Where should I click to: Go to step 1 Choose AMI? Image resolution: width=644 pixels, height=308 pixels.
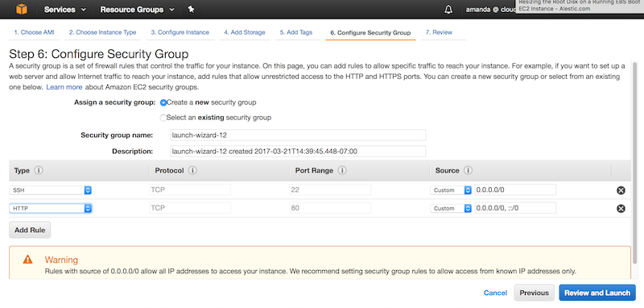point(34,32)
